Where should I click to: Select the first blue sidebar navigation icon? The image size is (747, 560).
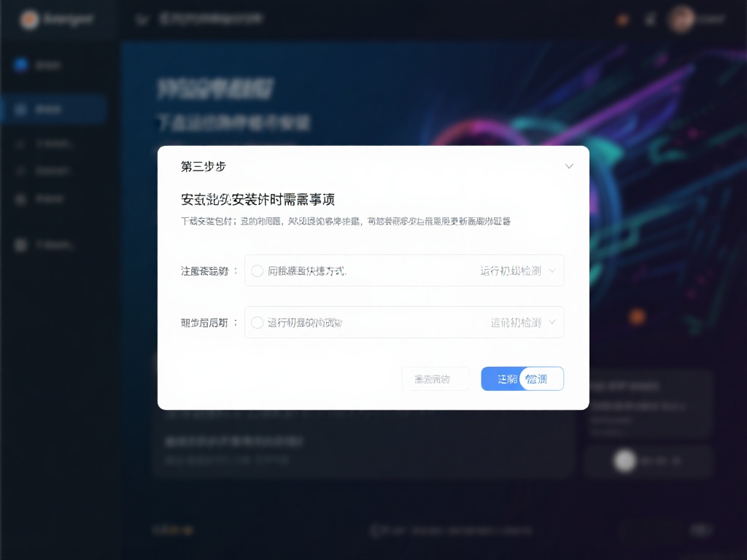tap(20, 65)
